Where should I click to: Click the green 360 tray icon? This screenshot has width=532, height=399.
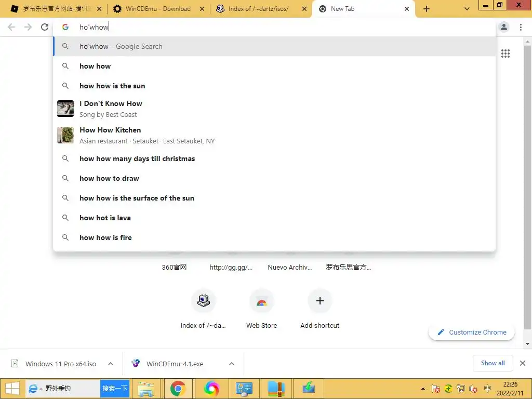[448, 389]
